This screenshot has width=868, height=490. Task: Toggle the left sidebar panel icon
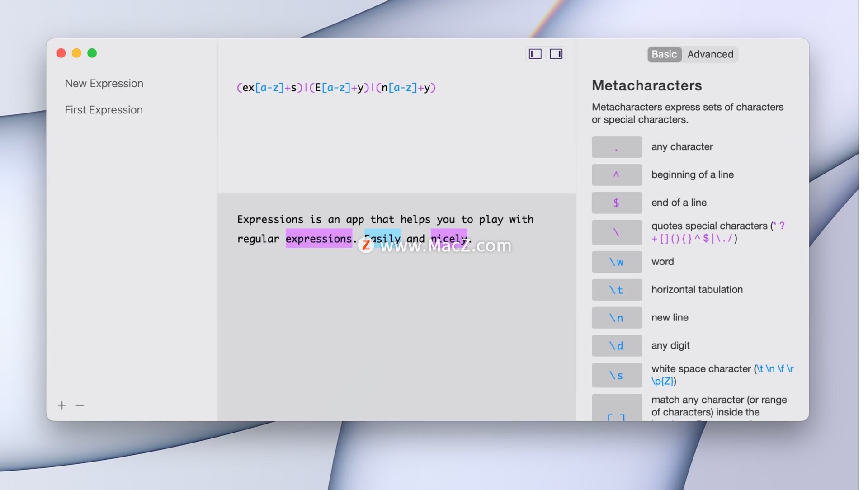tap(535, 54)
